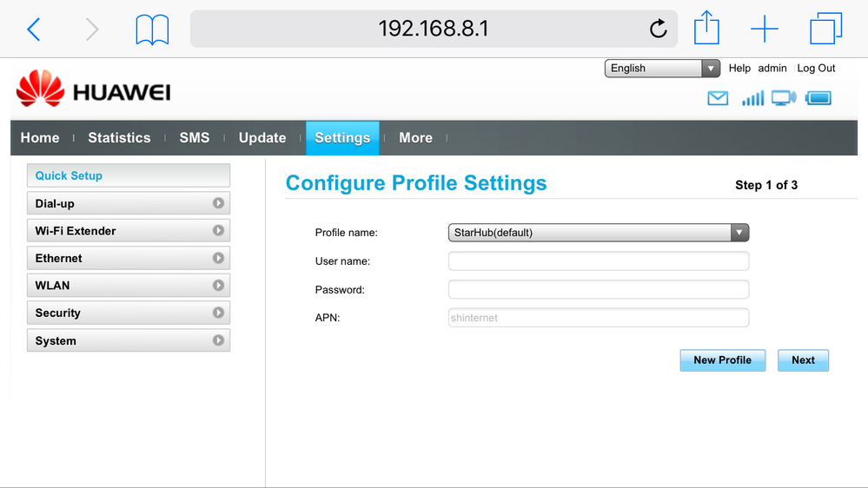
Task: Reload the page with refresh icon
Action: [659, 30]
